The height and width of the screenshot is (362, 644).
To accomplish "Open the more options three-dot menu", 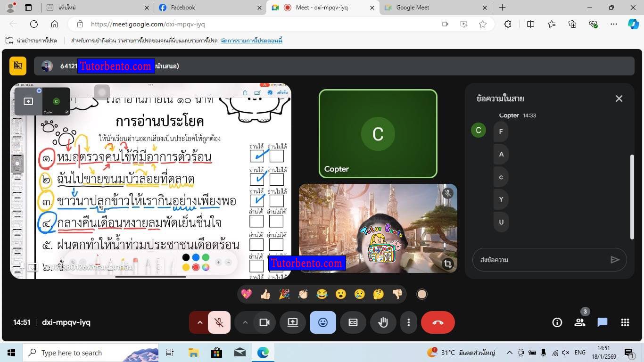I will [x=409, y=322].
